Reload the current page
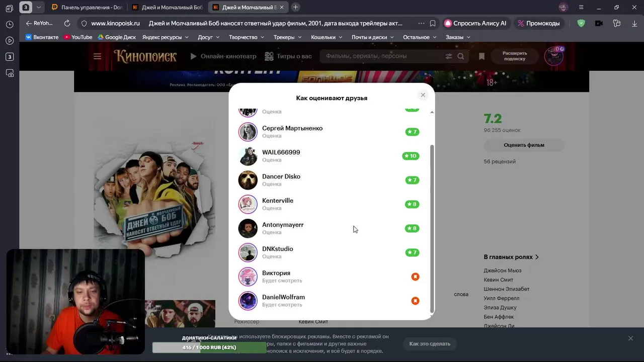644x362 pixels. click(x=67, y=23)
